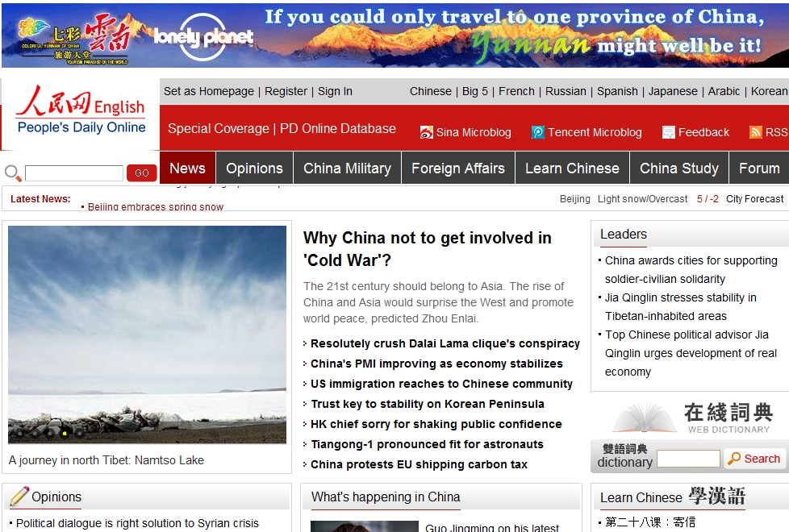Open the Tencent Microblog icon
Viewport: 789px width, 532px height.
coord(538,132)
